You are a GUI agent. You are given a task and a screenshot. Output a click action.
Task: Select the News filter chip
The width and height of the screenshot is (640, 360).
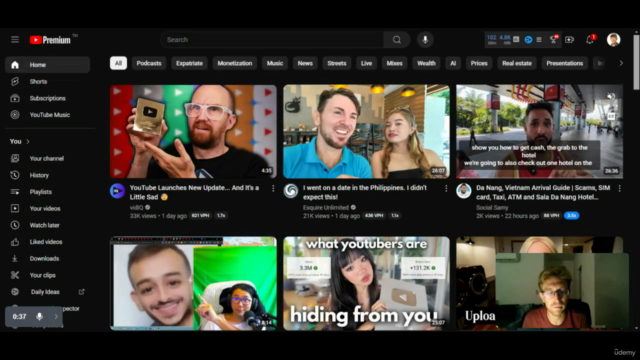point(305,63)
